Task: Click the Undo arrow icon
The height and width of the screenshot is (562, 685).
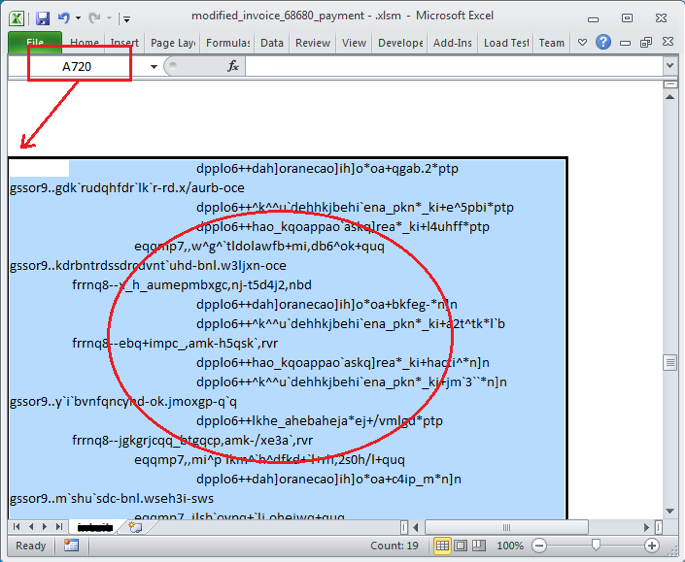Action: click(x=64, y=18)
